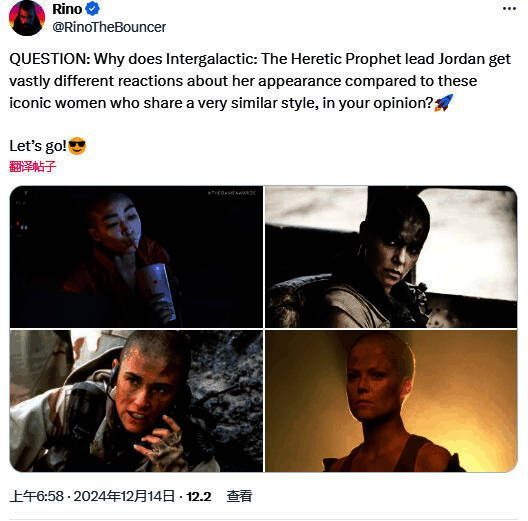Click the 查看 views label
Viewport: 528px width, 521px height.
(239, 496)
